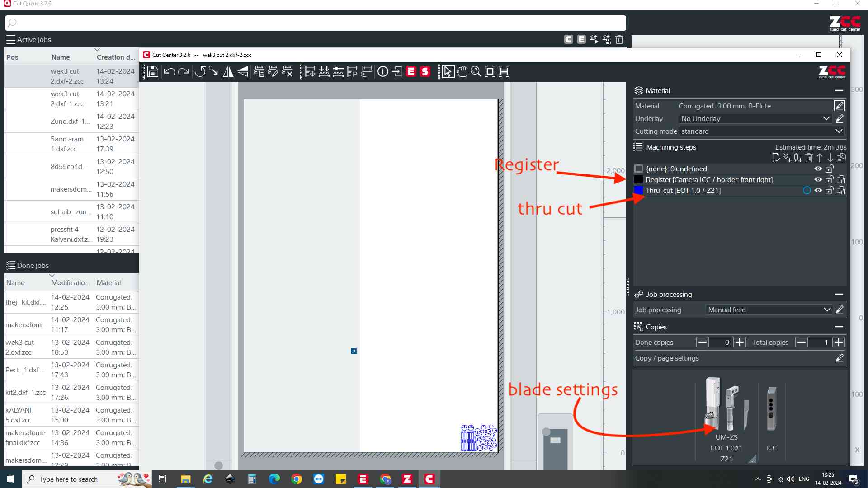868x488 pixels.
Task: Move the machining step down
Action: click(830, 158)
